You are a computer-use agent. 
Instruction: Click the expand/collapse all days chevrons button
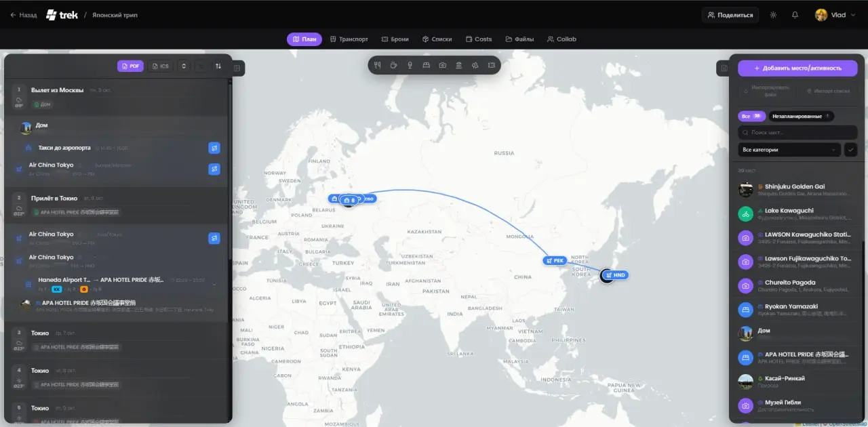[x=183, y=66]
